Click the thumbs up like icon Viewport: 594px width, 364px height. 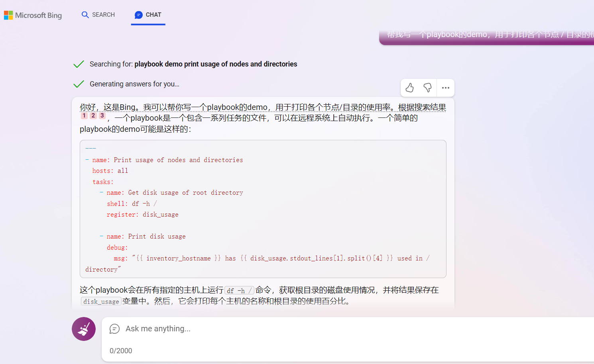pyautogui.click(x=409, y=88)
